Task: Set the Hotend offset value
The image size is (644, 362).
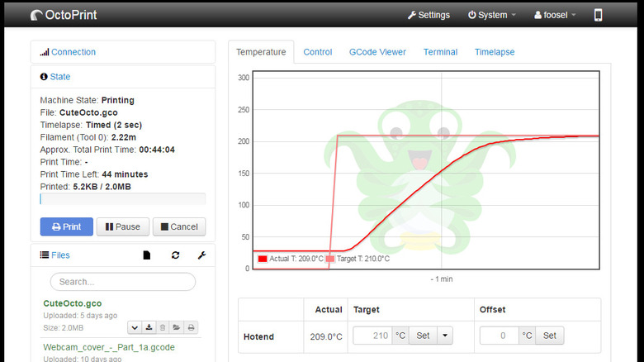Action: click(550, 336)
